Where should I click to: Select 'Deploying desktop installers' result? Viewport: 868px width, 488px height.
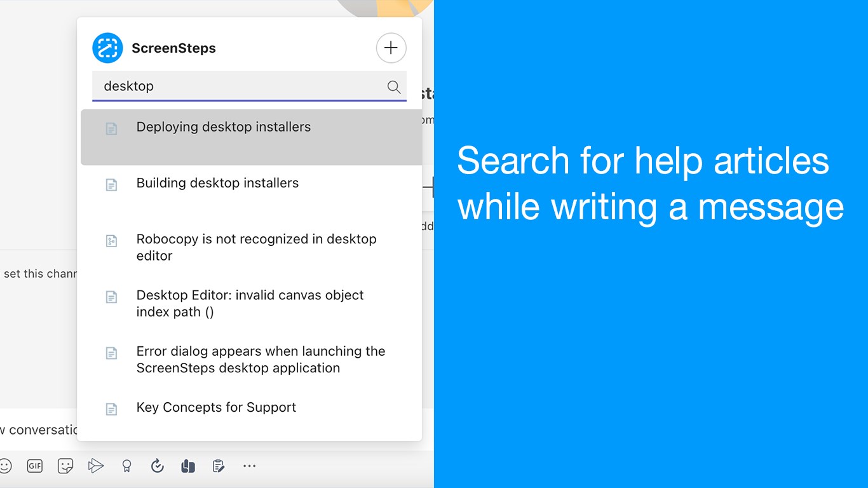click(x=251, y=137)
